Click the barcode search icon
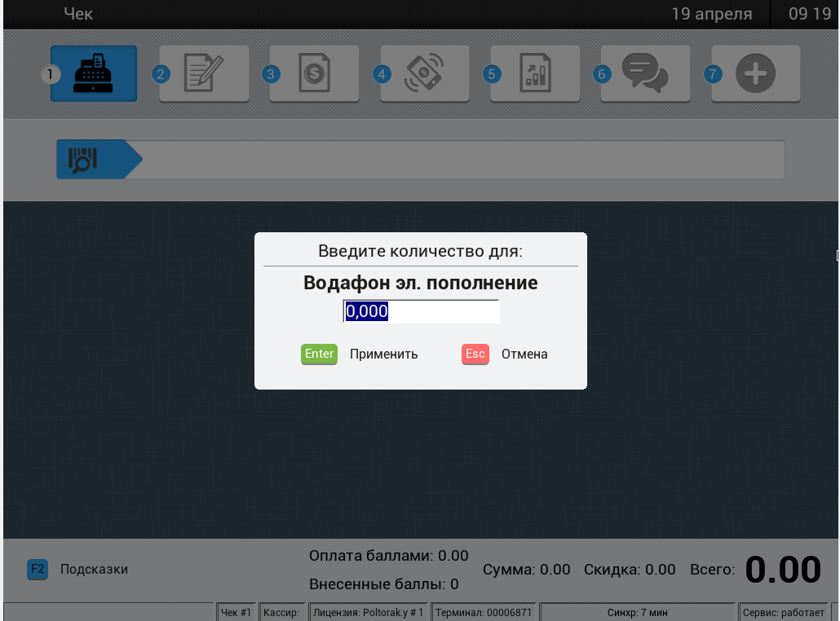 [x=83, y=160]
